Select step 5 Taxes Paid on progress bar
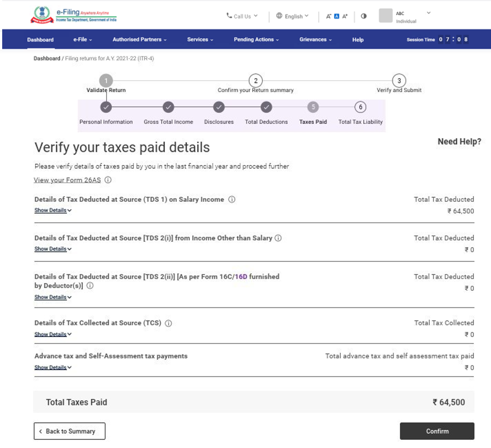 pos(312,107)
